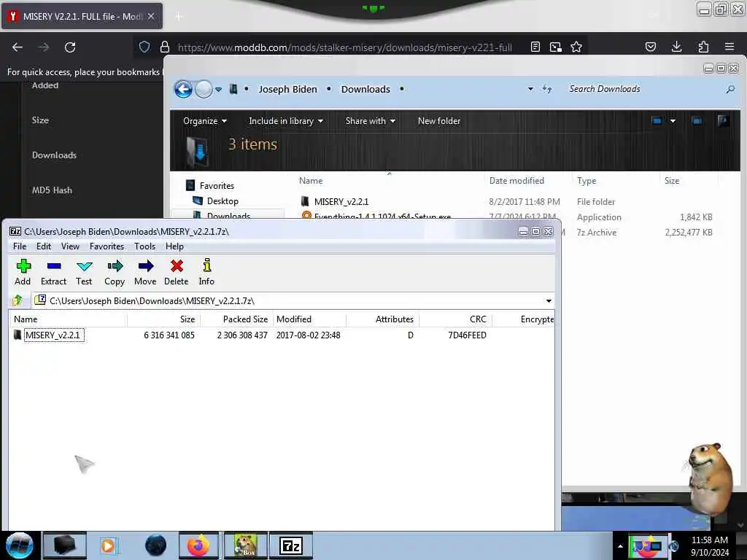Open the Info button in 7-Zip toolbar
The width and height of the screenshot is (747, 560).
tap(206, 272)
